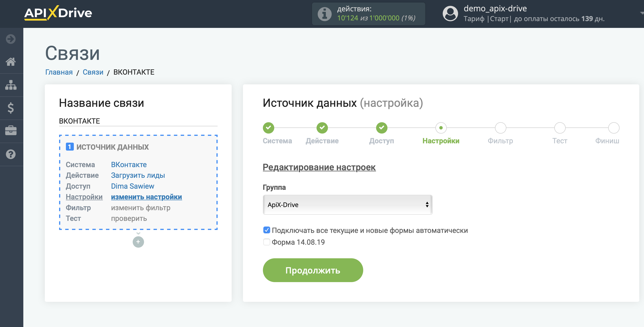644x327 pixels.
Task: Click the user avatar icon
Action: coord(450,14)
